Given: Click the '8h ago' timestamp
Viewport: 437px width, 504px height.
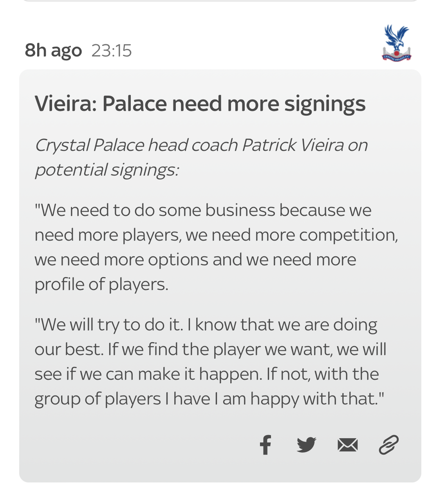Looking at the screenshot, I should pos(53,50).
